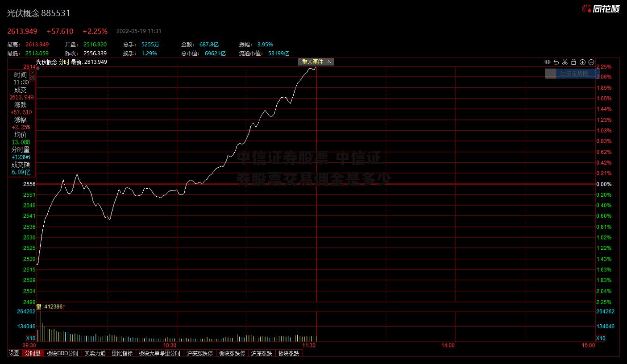Click the 成交额 value 6.09亿 in panel
The height and width of the screenshot is (364, 627).
[x=21, y=172]
